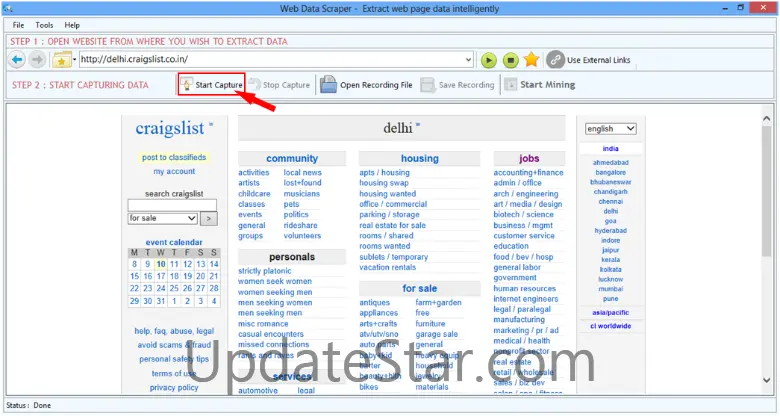Click 'farm+garden' link
The image size is (780, 416).
click(438, 303)
